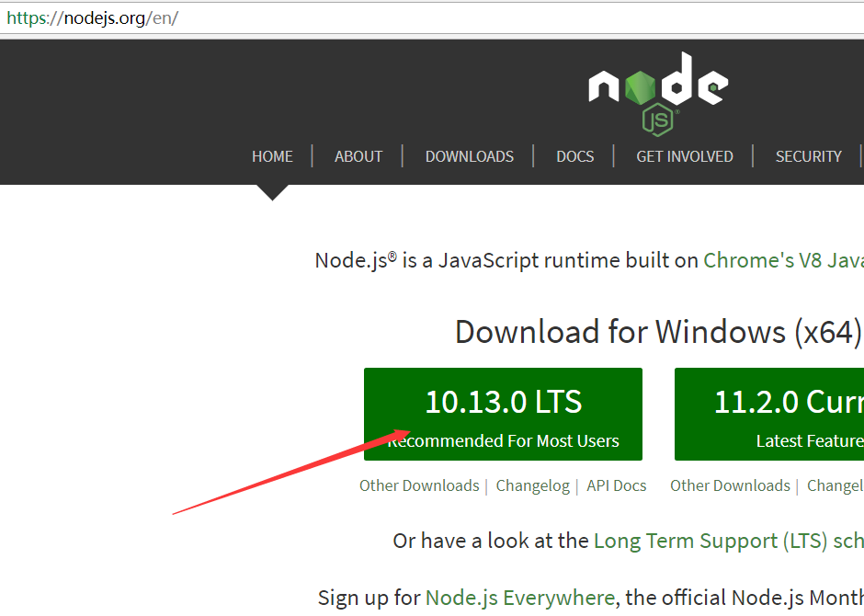This screenshot has height=616, width=864.
Task: View the Changelog for the LTS release
Action: click(532, 485)
